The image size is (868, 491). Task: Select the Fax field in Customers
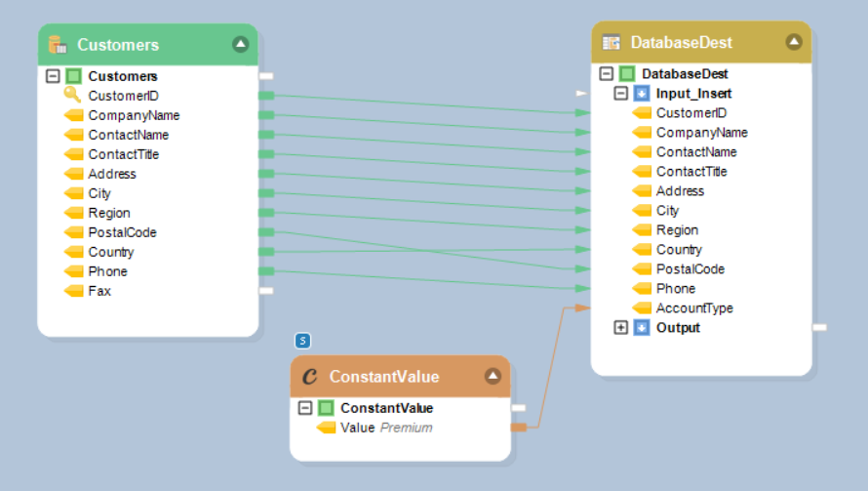click(x=99, y=291)
